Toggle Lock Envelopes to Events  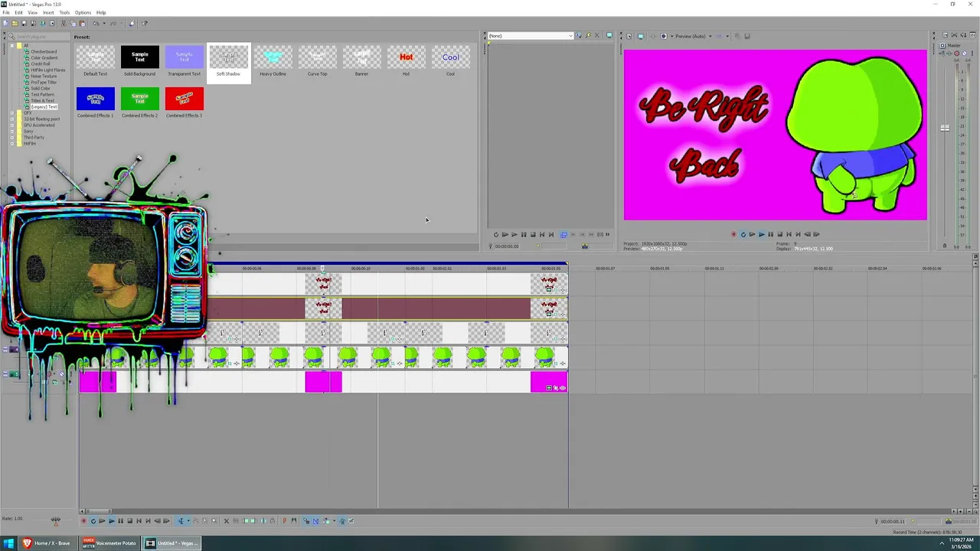[x=342, y=521]
